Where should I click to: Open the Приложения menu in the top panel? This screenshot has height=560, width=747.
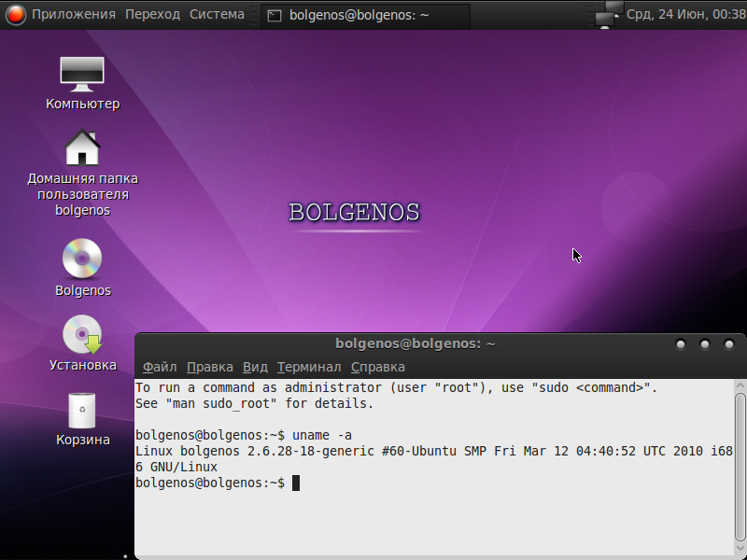click(x=74, y=14)
